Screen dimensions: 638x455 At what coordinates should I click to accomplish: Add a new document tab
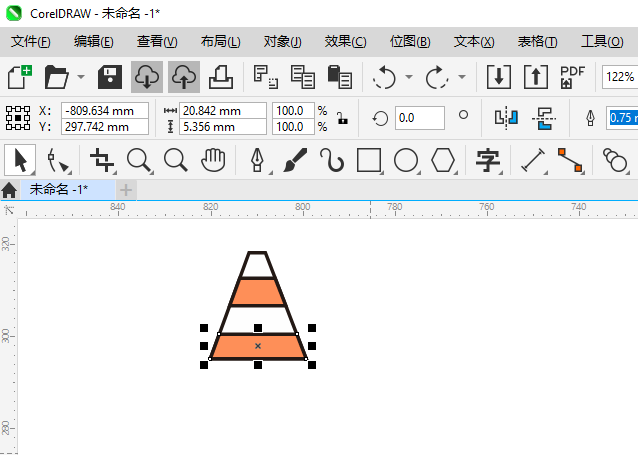(126, 190)
